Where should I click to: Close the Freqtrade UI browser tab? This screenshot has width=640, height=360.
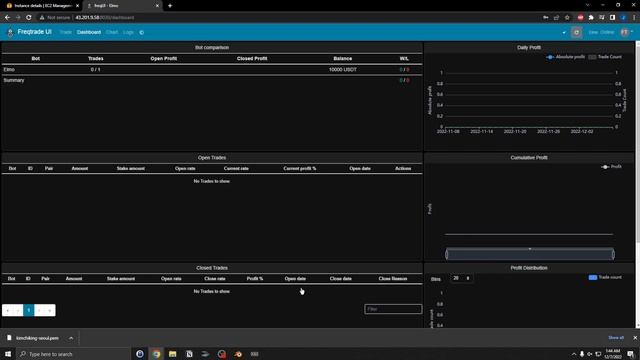click(x=157, y=6)
